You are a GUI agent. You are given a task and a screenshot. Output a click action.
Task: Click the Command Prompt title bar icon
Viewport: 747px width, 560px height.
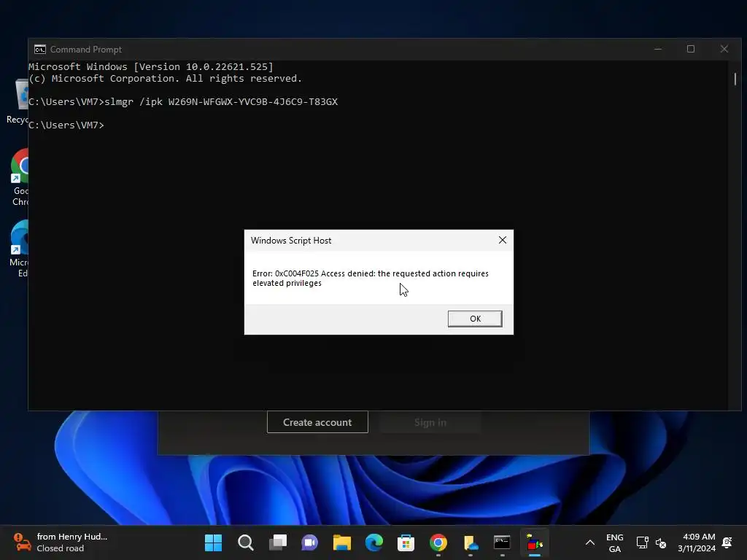40,50
